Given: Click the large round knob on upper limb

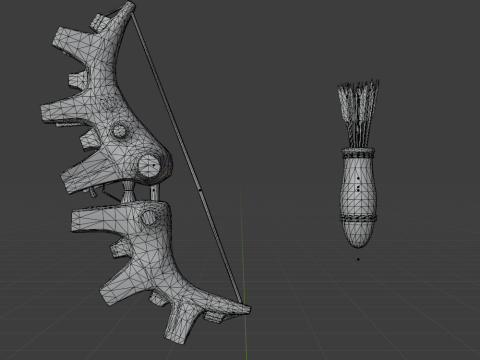Looking at the screenshot, I should point(149,165).
